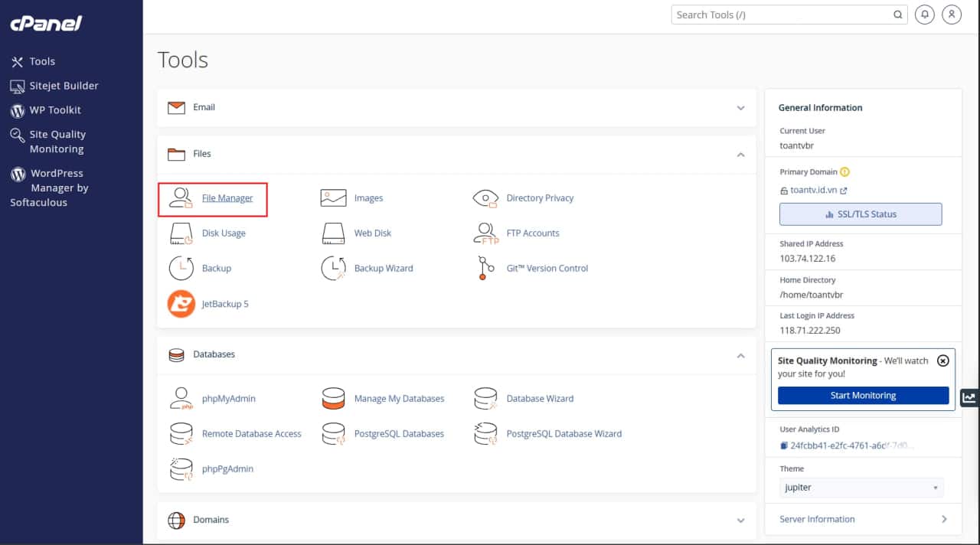The width and height of the screenshot is (980, 545).
Task: Click the PostgreSQL Database Wizard icon
Action: coord(486,434)
